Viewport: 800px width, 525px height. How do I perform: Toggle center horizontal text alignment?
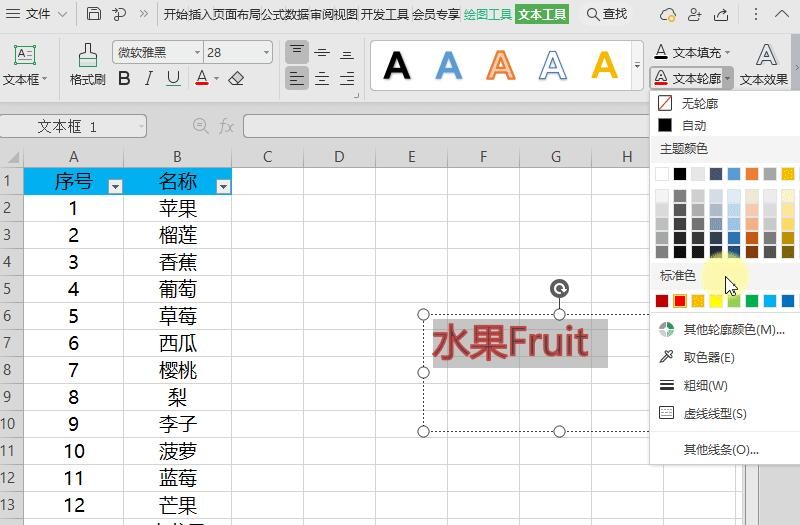[322, 78]
